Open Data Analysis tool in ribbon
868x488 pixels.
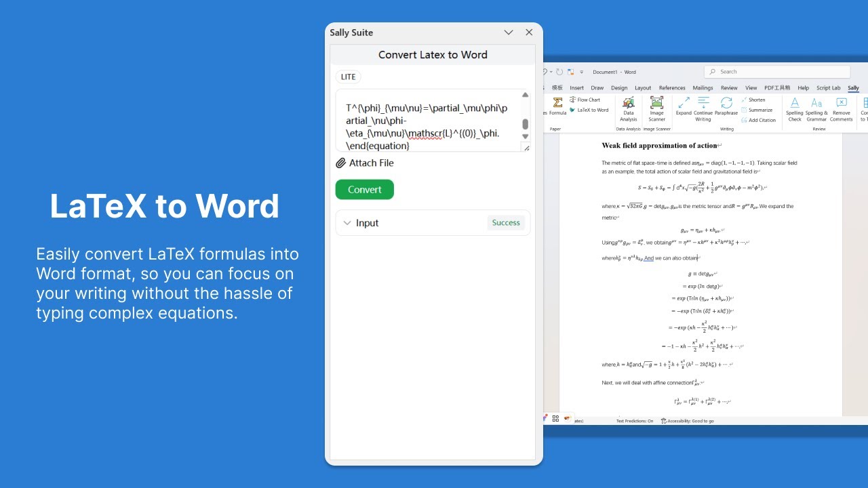(629, 109)
